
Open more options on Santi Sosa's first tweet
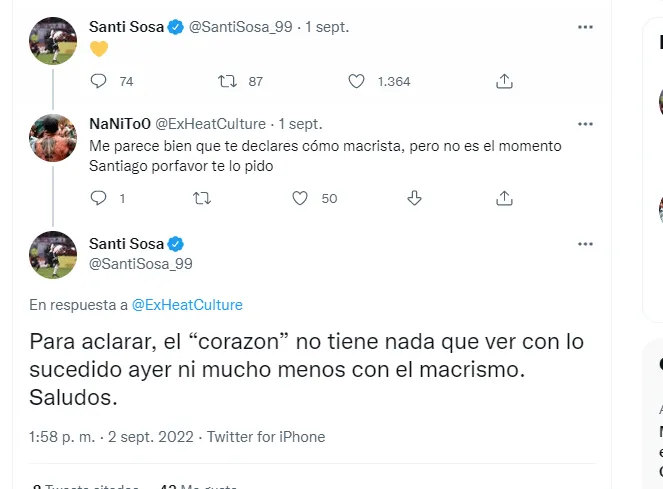tap(583, 27)
